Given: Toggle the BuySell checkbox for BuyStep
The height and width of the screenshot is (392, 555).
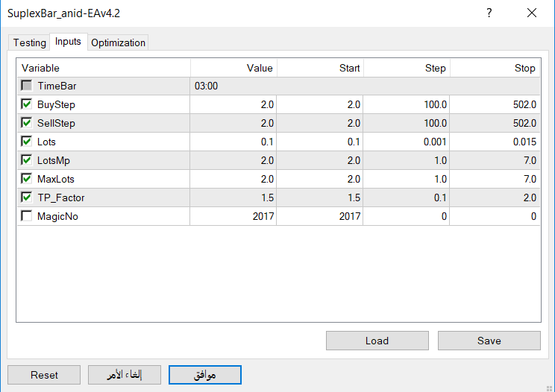Looking at the screenshot, I should [27, 104].
